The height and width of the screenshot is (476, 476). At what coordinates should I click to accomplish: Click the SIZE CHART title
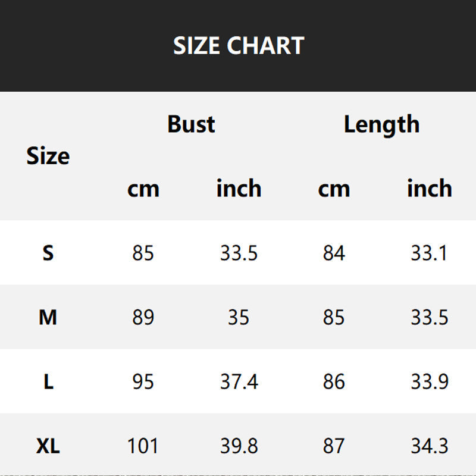point(239,46)
